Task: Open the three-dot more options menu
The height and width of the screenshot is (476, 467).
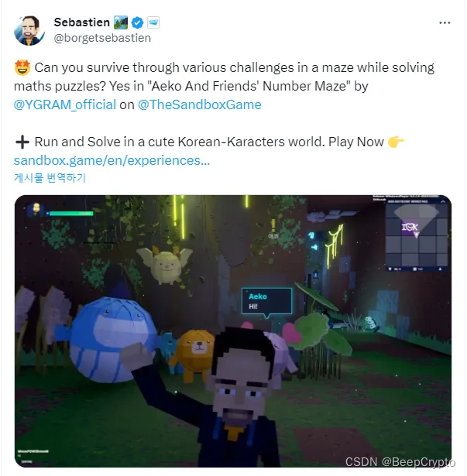Action: (x=445, y=22)
